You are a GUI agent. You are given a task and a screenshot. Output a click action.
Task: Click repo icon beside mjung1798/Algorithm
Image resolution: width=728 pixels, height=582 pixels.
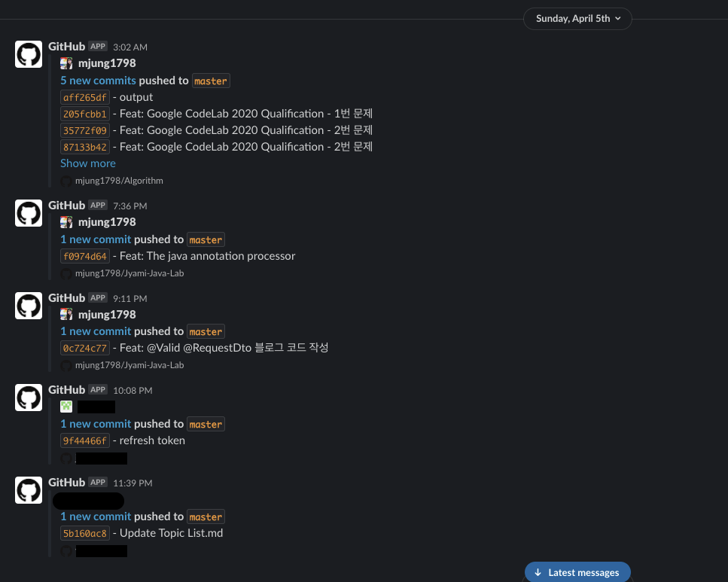66,181
